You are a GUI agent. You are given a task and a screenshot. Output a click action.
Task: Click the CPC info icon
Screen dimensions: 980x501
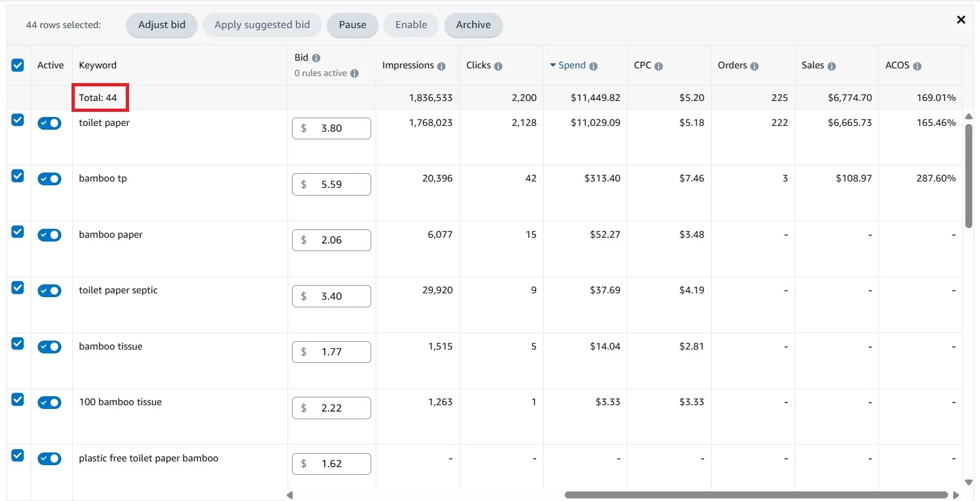[x=659, y=66]
